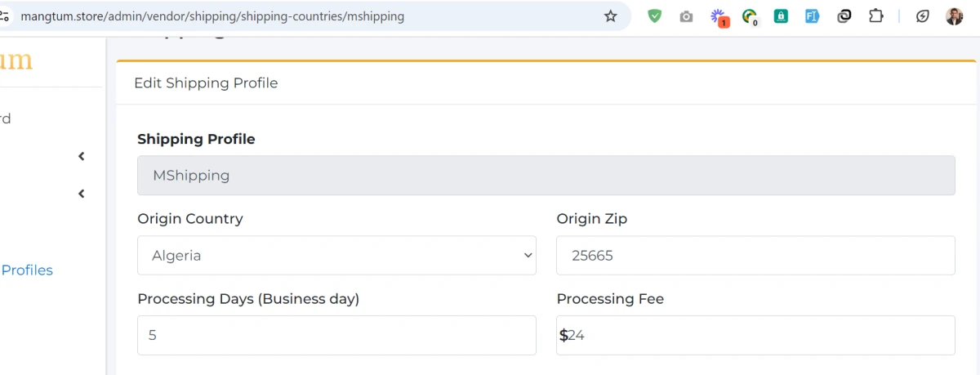View site information icon beside the URL
The image size is (980, 375).
[6, 16]
